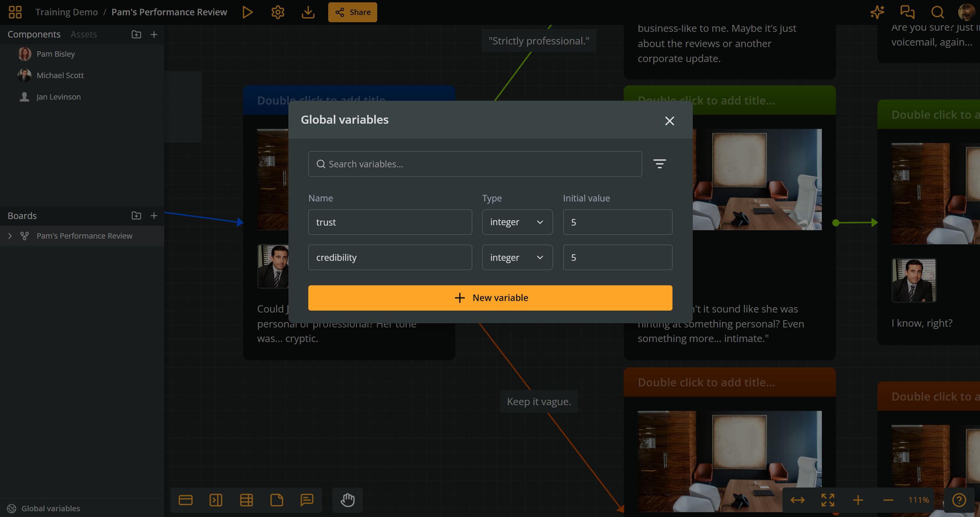Viewport: 980px width, 517px height.
Task: Open help via the question mark icon
Action: point(958,500)
